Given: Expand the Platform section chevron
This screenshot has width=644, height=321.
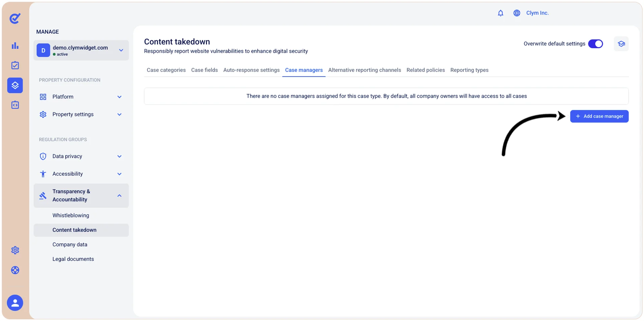Looking at the screenshot, I should 119,97.
